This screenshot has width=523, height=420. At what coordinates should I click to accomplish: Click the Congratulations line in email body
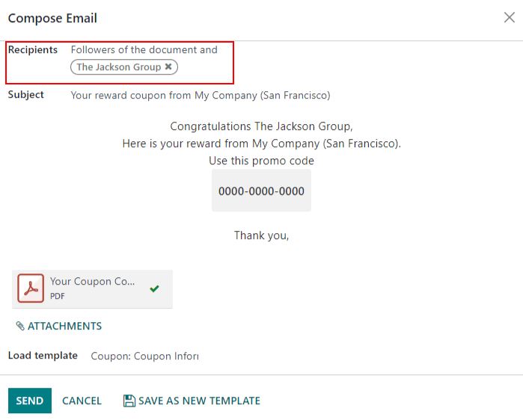261,126
